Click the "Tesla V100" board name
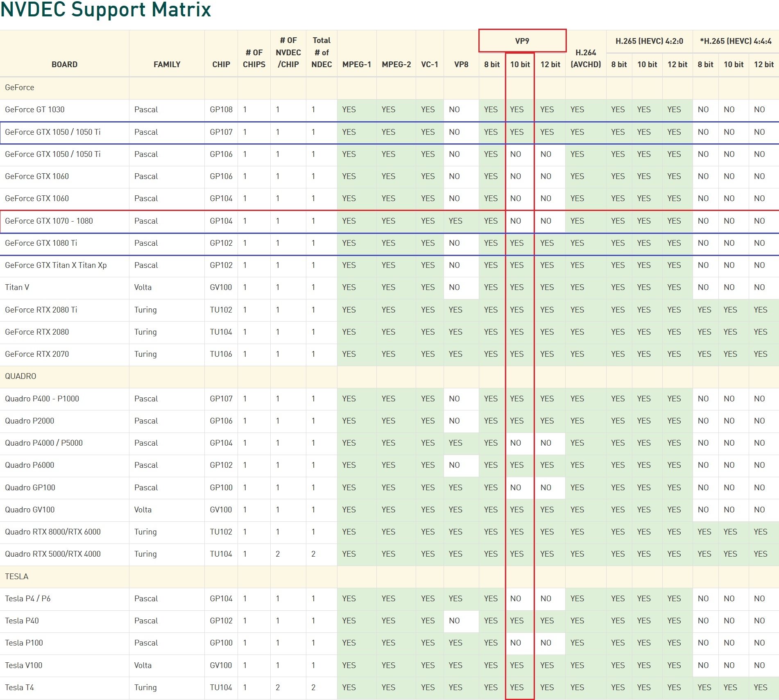Screen dimensions: 779x700 (24, 665)
